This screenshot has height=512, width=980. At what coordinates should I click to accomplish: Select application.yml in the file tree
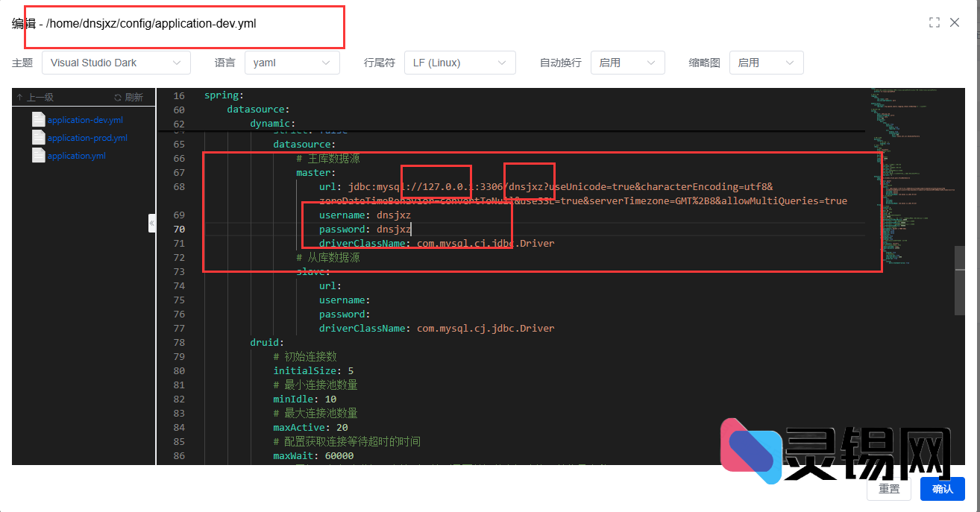[x=76, y=156]
